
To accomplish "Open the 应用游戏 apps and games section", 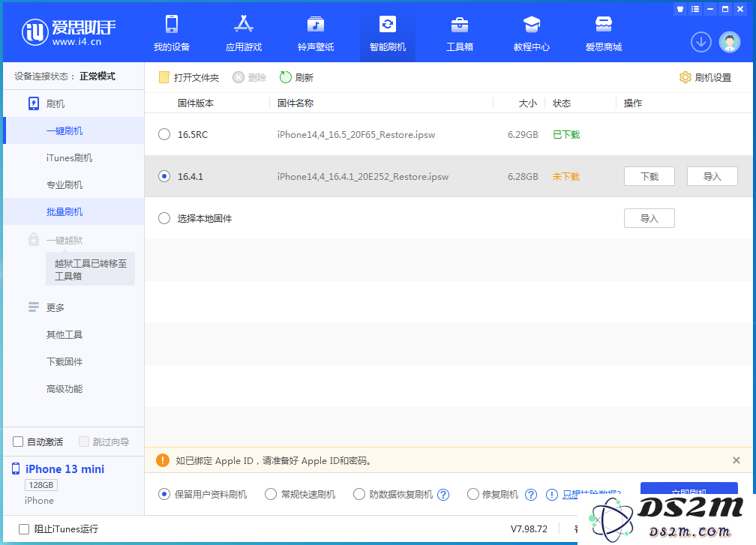I will (244, 33).
